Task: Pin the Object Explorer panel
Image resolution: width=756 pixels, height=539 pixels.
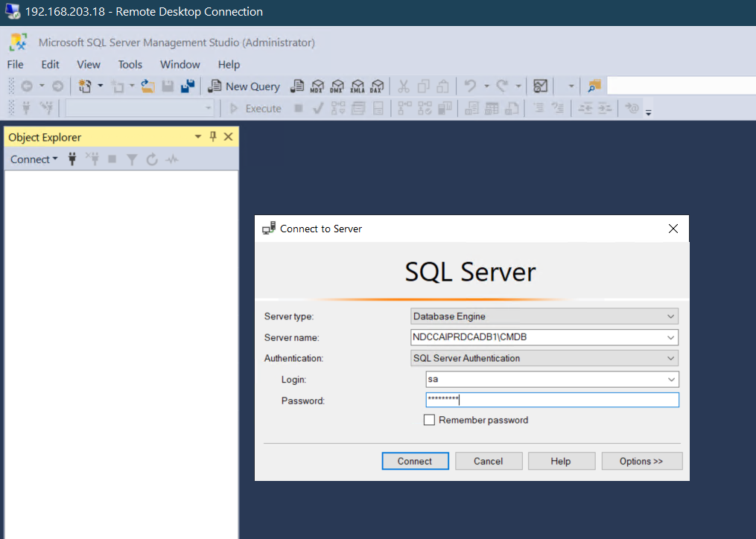Action: click(212, 137)
